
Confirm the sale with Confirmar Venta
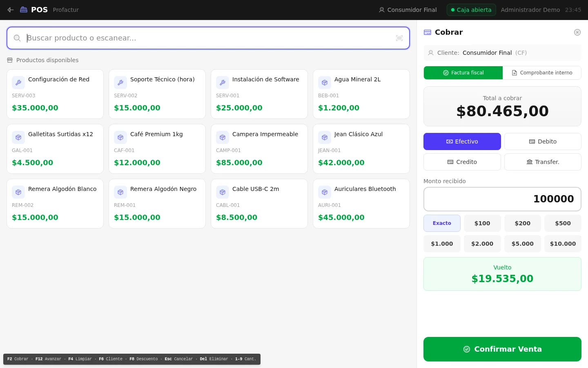[x=502, y=349]
